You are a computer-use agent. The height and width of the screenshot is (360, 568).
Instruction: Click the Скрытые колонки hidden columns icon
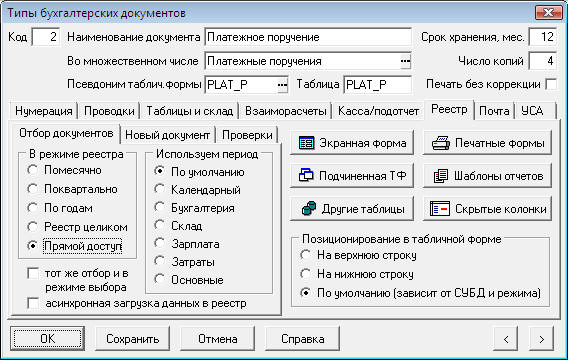[440, 209]
